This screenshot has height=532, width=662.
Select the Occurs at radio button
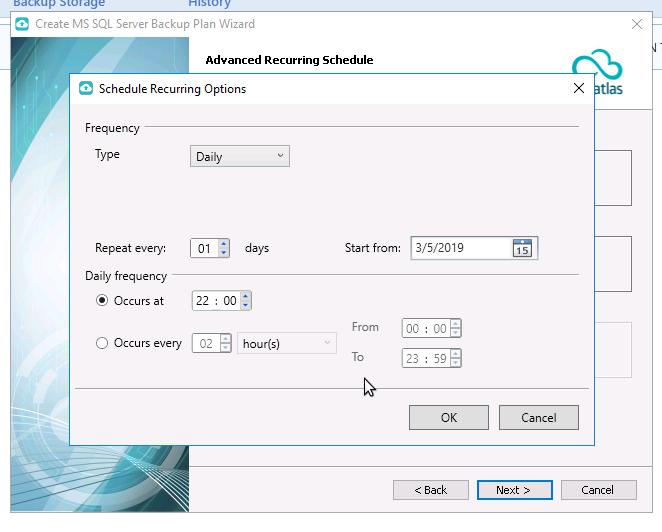102,301
